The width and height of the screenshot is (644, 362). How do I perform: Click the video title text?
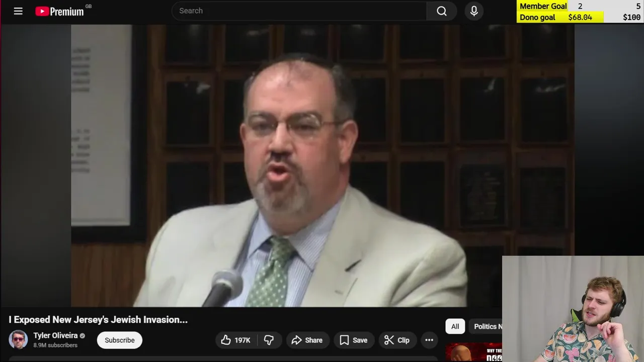pyautogui.click(x=98, y=320)
